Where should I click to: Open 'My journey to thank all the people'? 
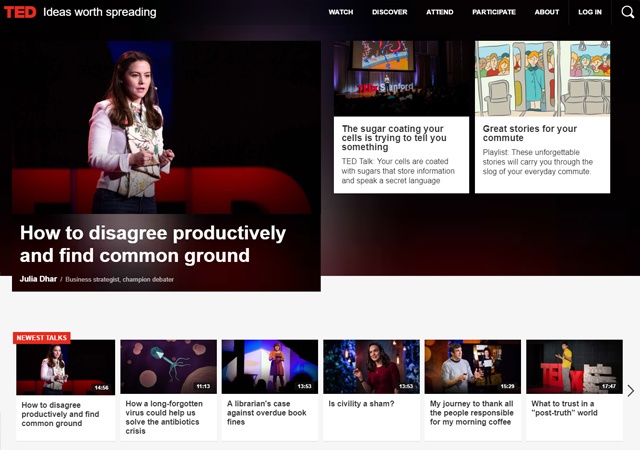471,412
